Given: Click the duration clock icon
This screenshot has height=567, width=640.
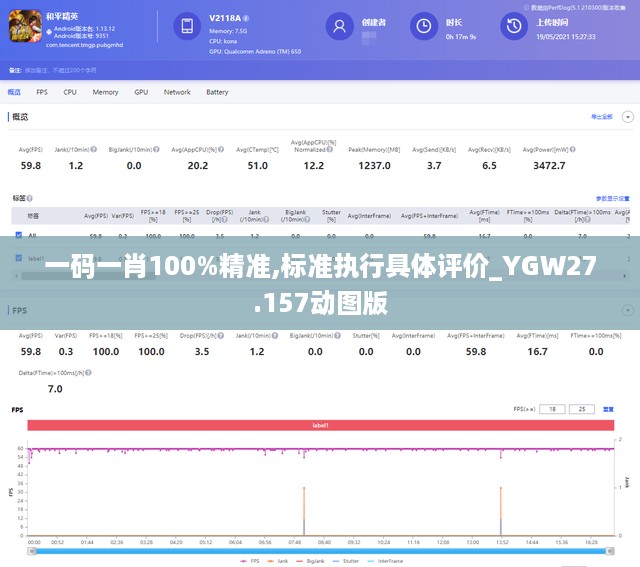Looking at the screenshot, I should click(424, 27).
